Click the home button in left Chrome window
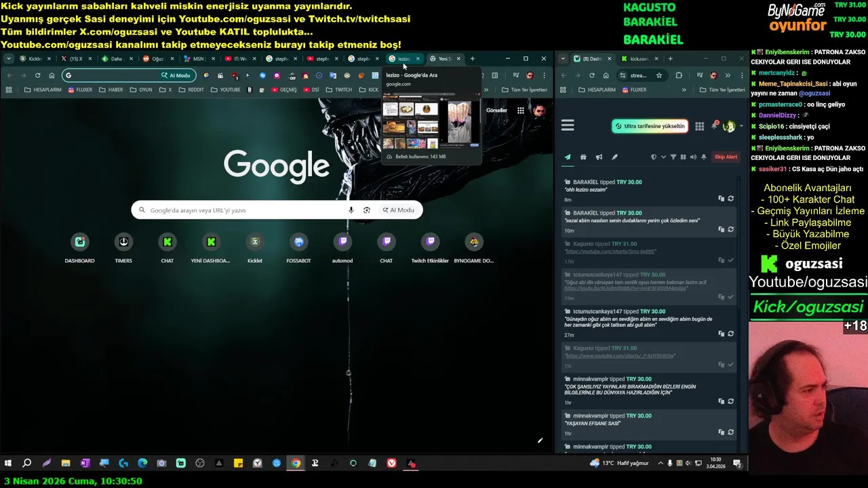 pyautogui.click(x=52, y=75)
